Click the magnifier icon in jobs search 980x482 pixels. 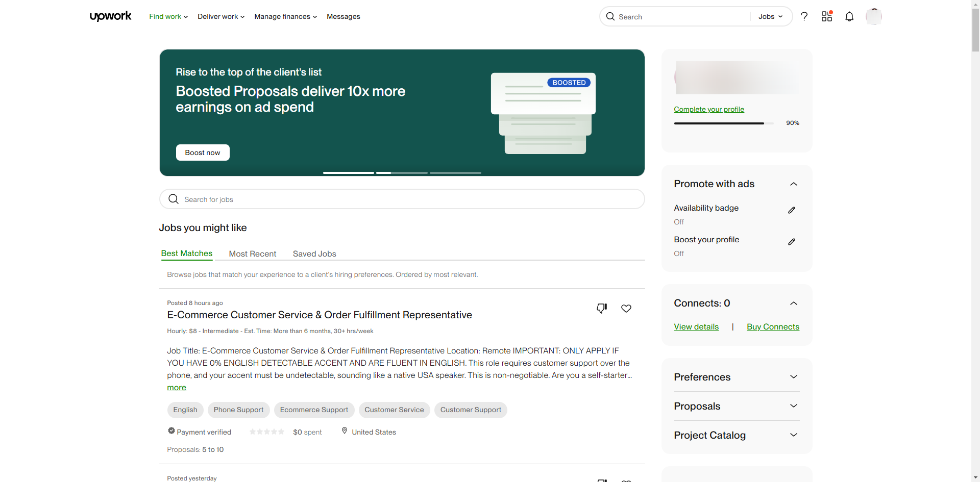click(x=174, y=199)
